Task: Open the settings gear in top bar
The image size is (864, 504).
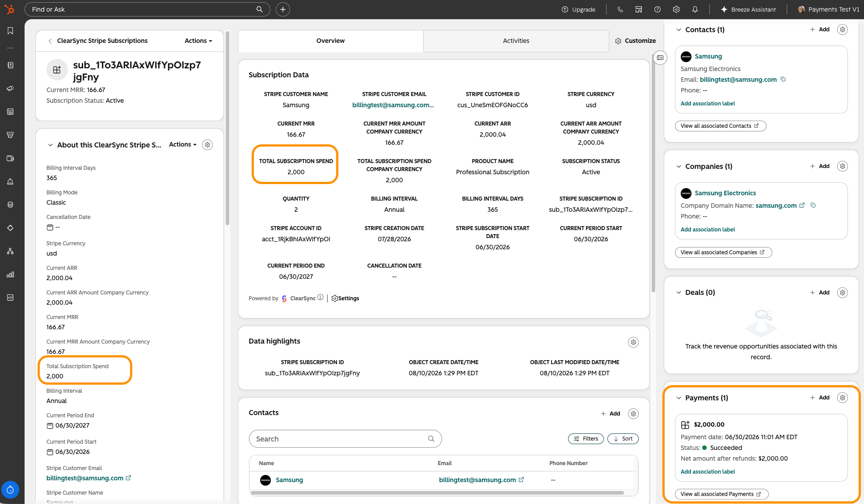Action: (x=676, y=9)
